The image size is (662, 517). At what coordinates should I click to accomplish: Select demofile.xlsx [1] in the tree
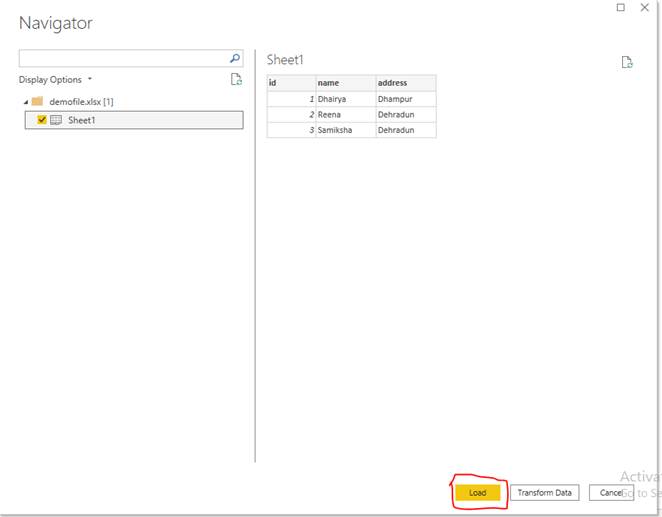coord(81,102)
